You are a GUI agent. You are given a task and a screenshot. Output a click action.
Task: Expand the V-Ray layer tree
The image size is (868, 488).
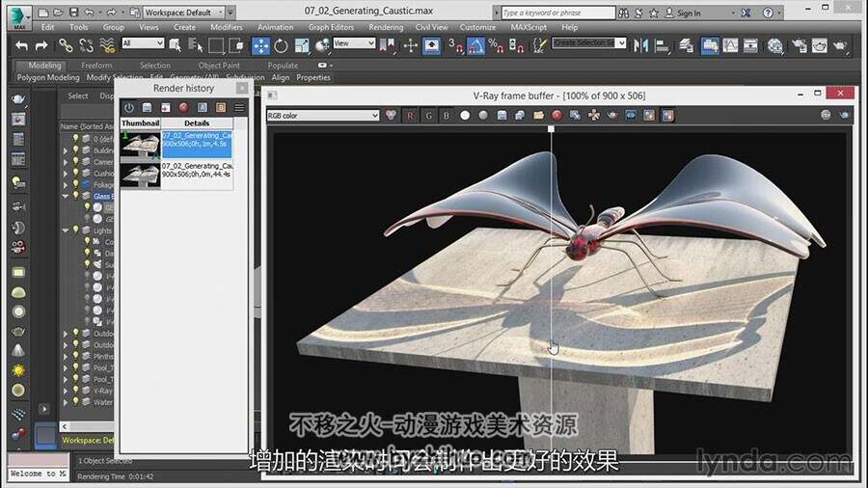coord(66,392)
